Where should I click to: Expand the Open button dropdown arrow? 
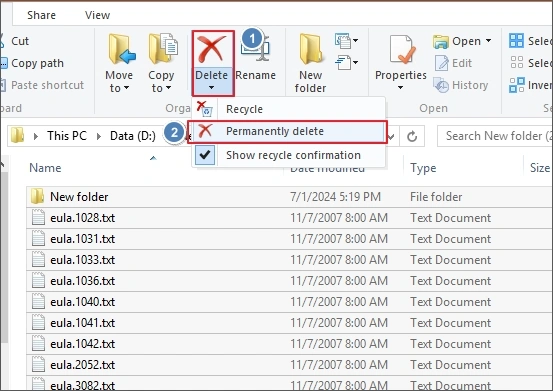(x=488, y=41)
